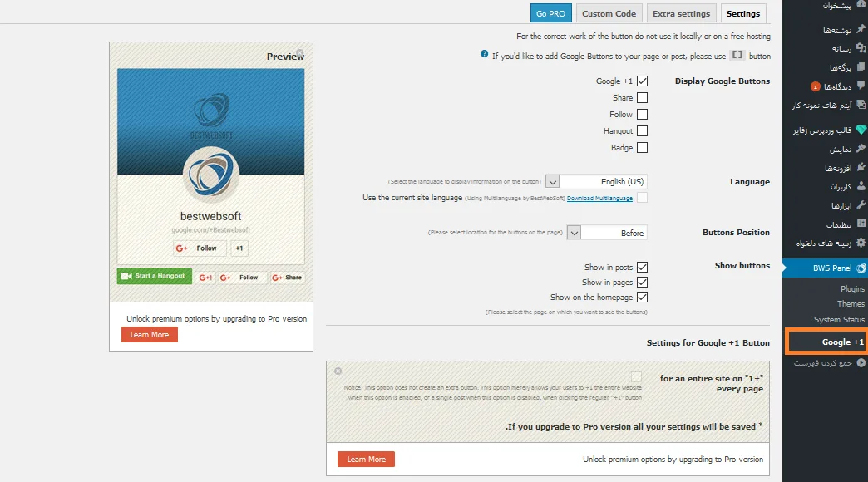The image size is (868, 482).
Task: Click Learn More in the +1 settings box
Action: coord(366,459)
